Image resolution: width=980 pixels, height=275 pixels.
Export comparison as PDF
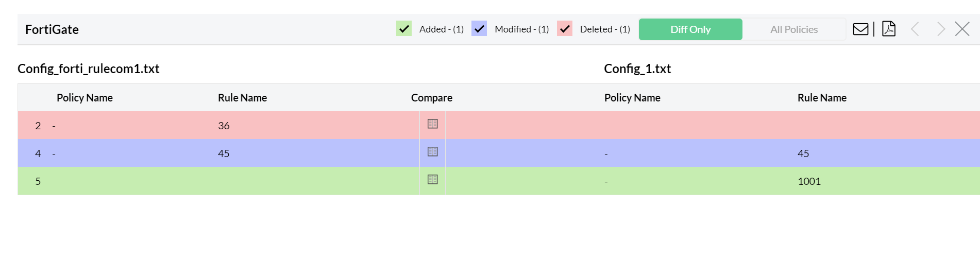tap(889, 29)
